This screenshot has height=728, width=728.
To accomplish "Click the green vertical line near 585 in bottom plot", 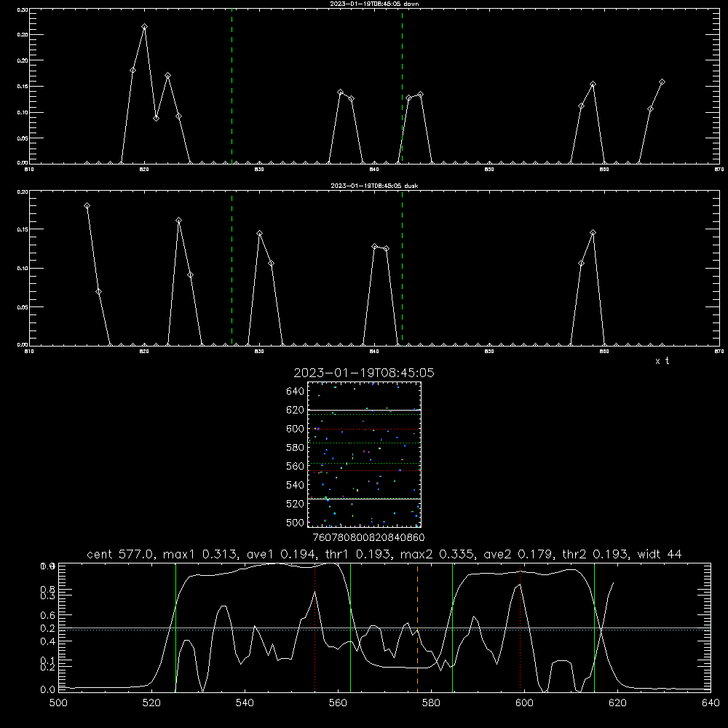I will point(452,627).
